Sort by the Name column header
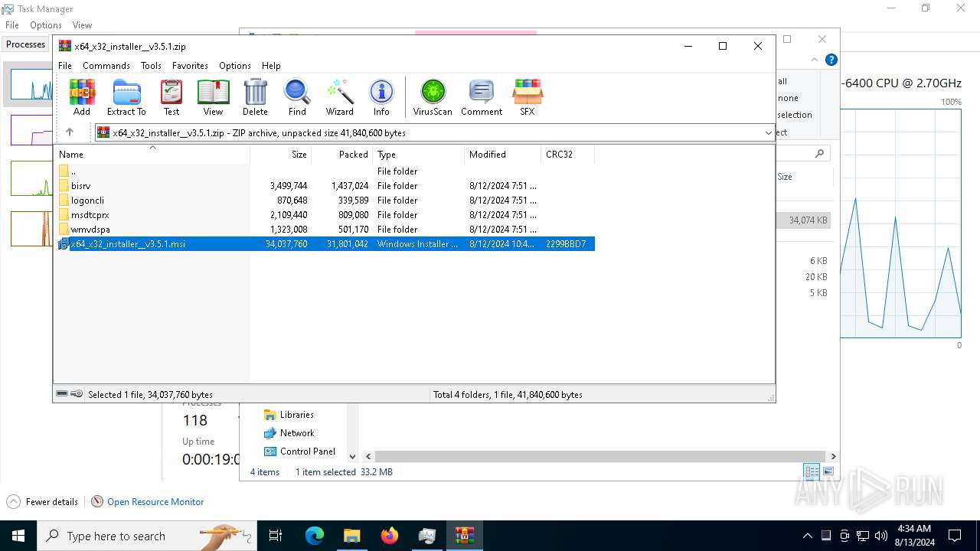 (152, 154)
